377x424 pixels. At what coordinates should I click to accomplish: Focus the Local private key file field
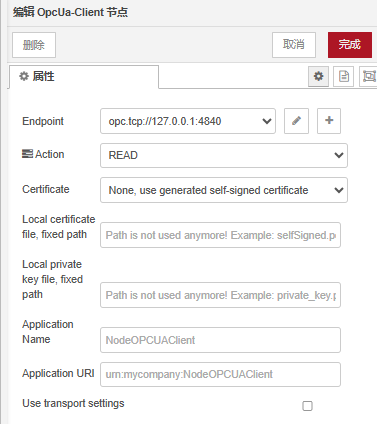(x=220, y=295)
